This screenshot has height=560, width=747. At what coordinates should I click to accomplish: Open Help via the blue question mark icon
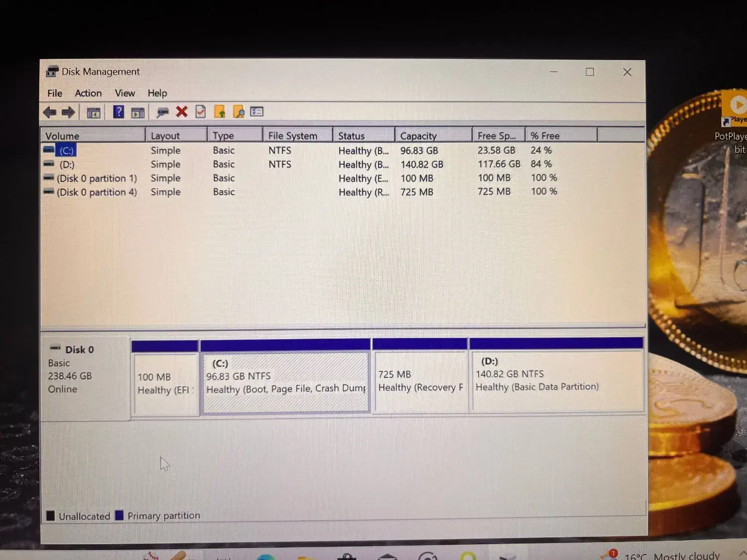click(x=119, y=112)
